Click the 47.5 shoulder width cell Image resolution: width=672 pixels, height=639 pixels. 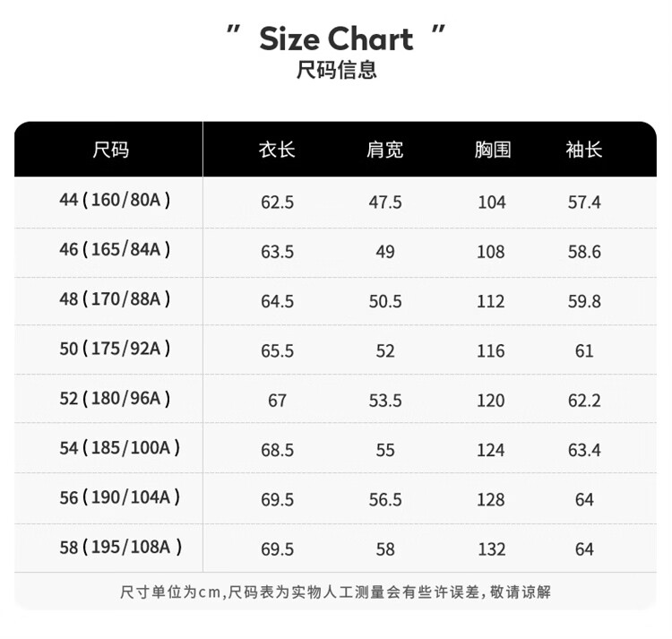(385, 203)
